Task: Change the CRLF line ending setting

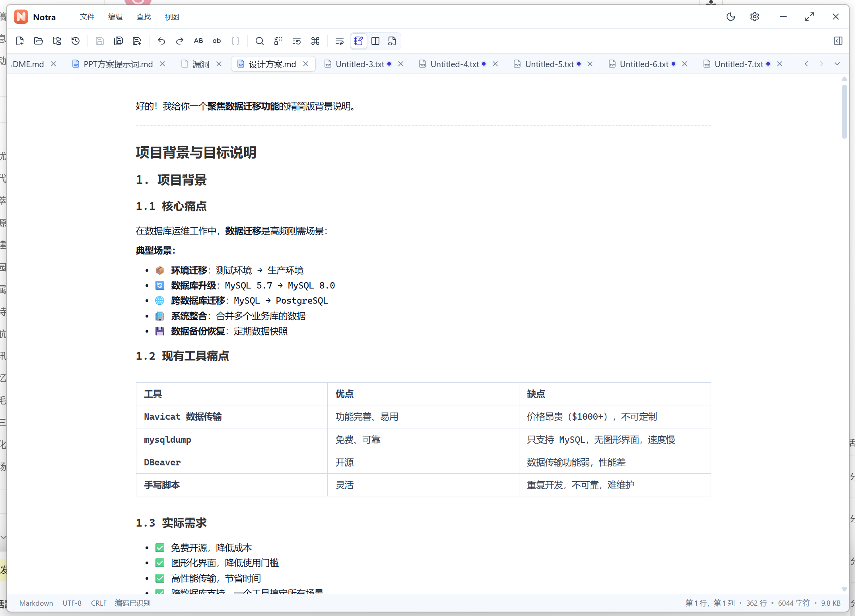Action: [99, 603]
